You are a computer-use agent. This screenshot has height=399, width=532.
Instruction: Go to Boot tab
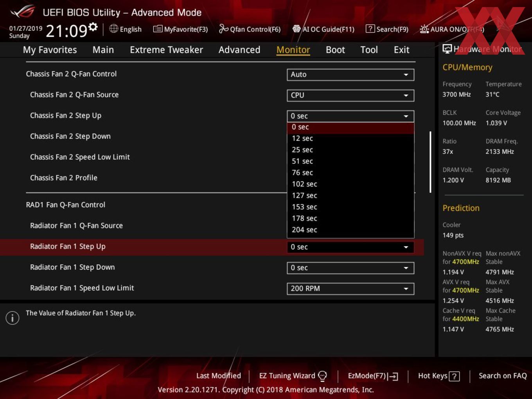pos(335,50)
